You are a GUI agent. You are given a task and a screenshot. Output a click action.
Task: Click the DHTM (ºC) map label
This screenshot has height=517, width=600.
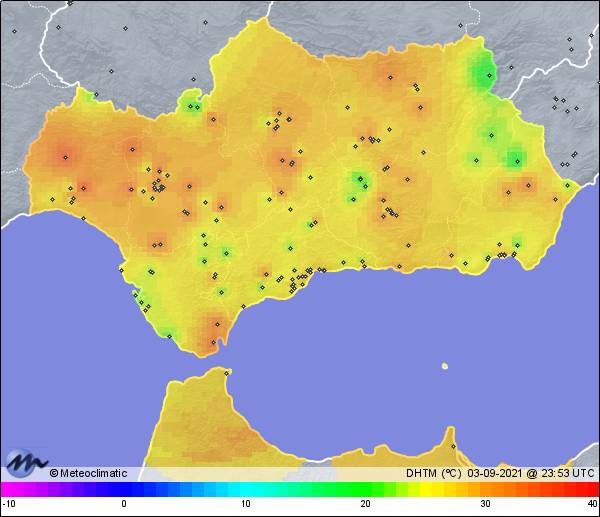434,473
